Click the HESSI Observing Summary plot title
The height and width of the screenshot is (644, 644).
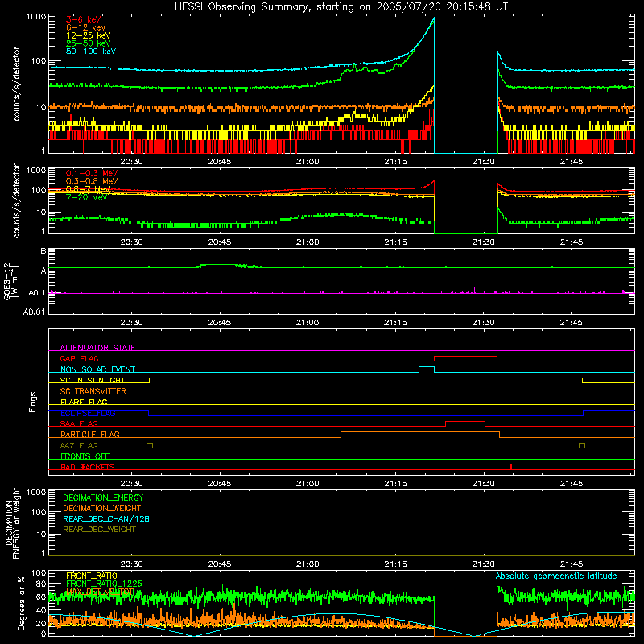coord(341,6)
